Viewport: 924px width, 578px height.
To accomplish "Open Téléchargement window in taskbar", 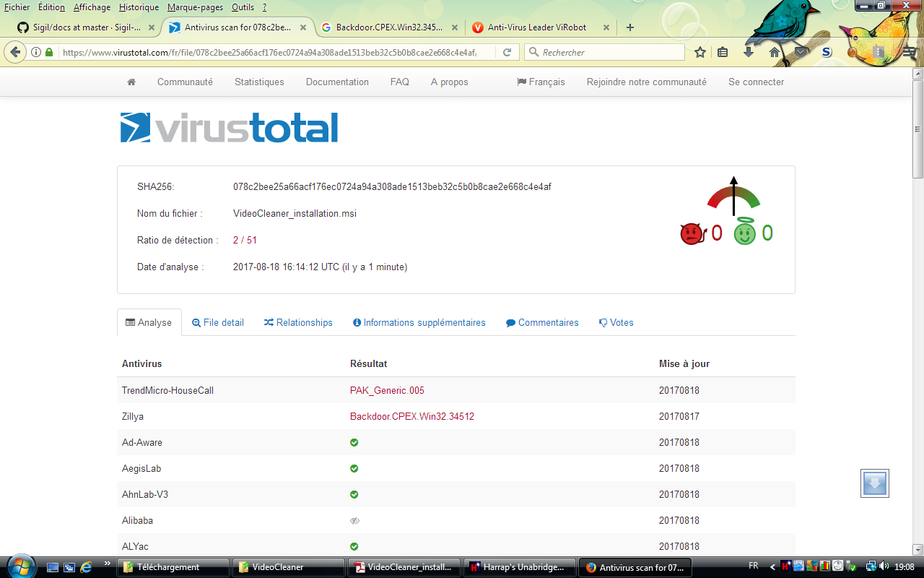I will (x=174, y=567).
